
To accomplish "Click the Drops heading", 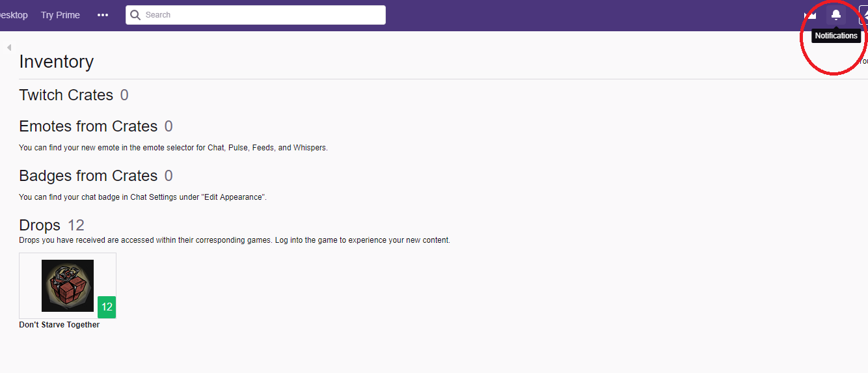I will coord(40,225).
